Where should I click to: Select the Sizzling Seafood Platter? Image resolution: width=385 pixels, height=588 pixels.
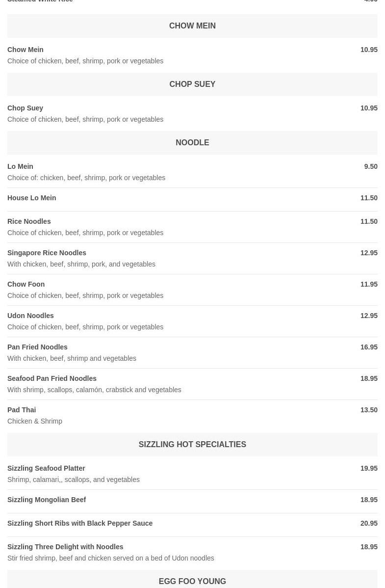(47, 468)
